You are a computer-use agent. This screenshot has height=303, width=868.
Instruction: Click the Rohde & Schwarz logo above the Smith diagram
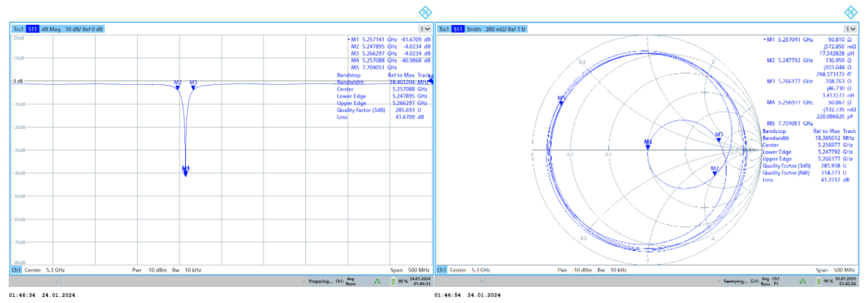click(851, 12)
